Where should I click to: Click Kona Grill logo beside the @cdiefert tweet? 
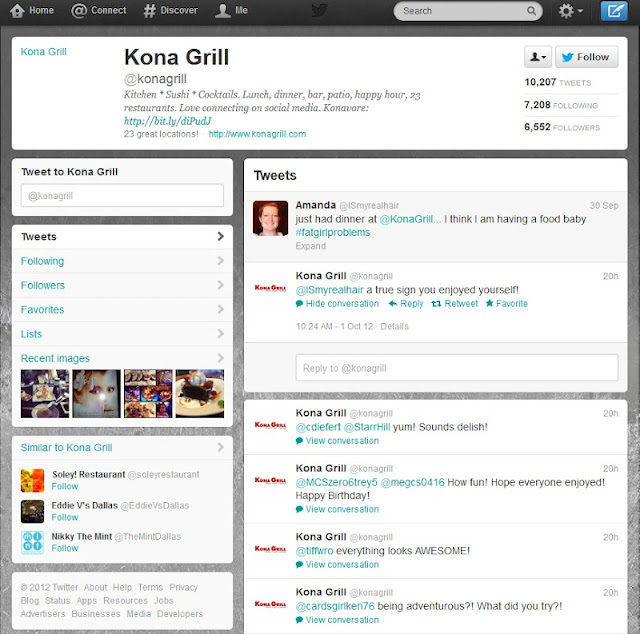coord(270,425)
